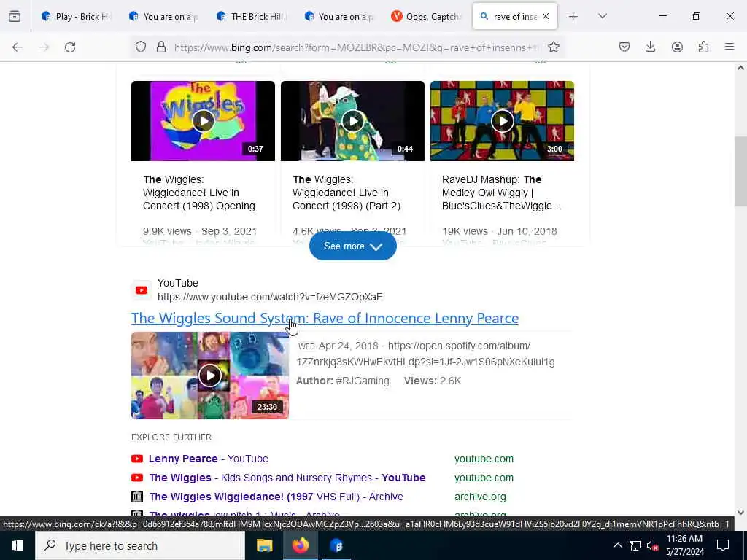This screenshot has height=560, width=747.
Task: Click the address bar URL
Action: (357, 47)
